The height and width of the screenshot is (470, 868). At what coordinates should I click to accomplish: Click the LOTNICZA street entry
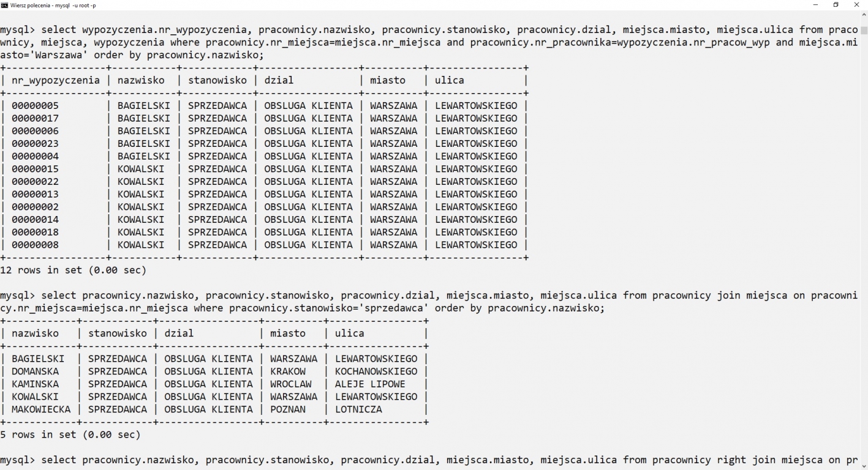tap(358, 409)
